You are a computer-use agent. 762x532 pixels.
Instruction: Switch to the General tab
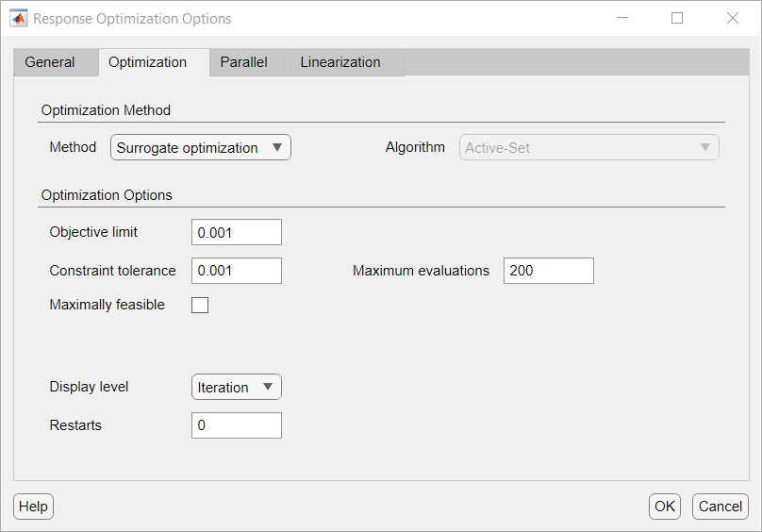(50, 62)
